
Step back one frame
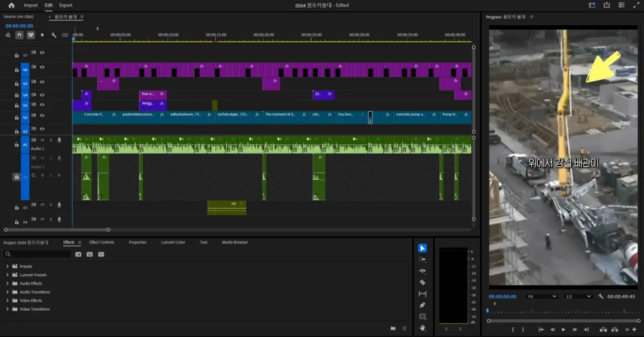[x=552, y=329]
